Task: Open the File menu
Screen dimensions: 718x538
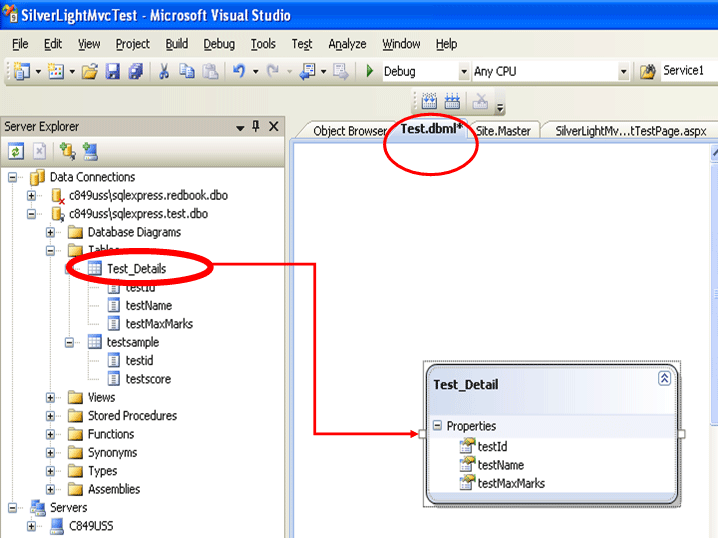Action: [x=20, y=44]
